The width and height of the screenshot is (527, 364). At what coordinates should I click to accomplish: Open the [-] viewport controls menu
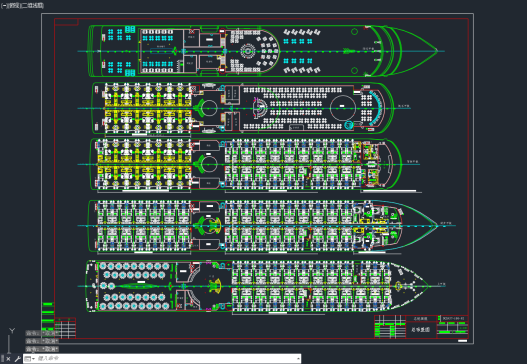pyautogui.click(x=4, y=5)
